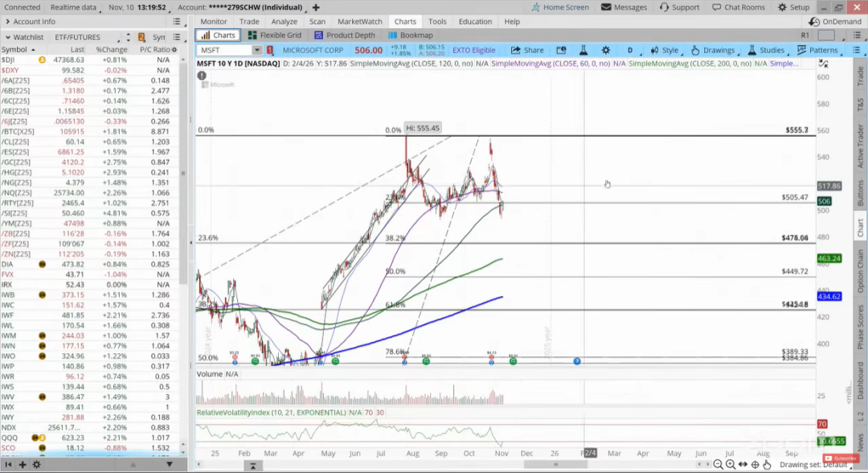This screenshot has height=473, width=868.
Task: Open the Education main tab
Action: click(x=475, y=21)
